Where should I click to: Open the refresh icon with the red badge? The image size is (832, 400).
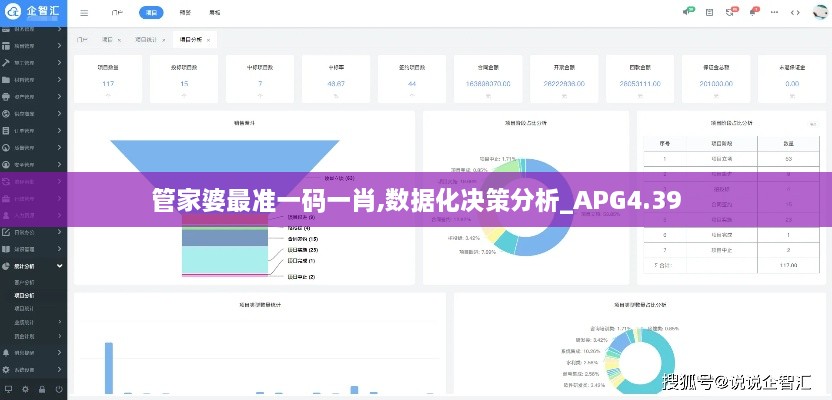731,12
